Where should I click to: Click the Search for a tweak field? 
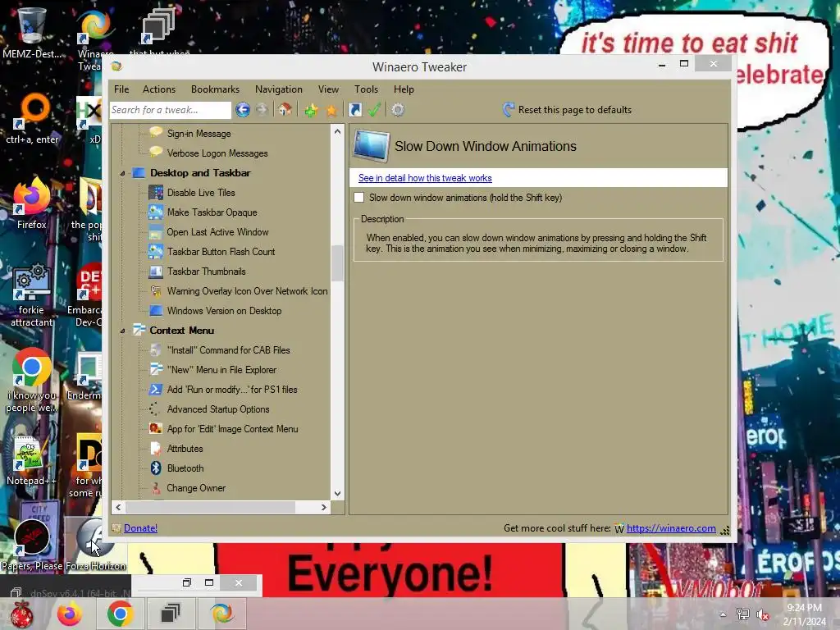[170, 110]
